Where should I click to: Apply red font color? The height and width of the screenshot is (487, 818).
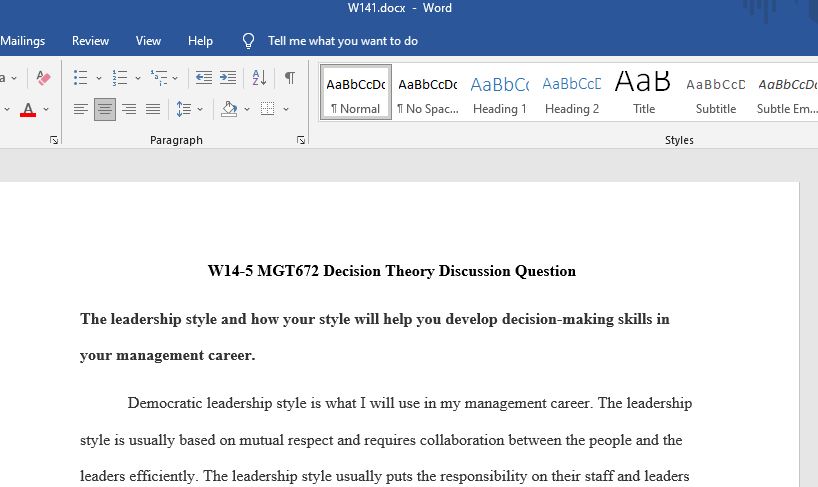(28, 109)
